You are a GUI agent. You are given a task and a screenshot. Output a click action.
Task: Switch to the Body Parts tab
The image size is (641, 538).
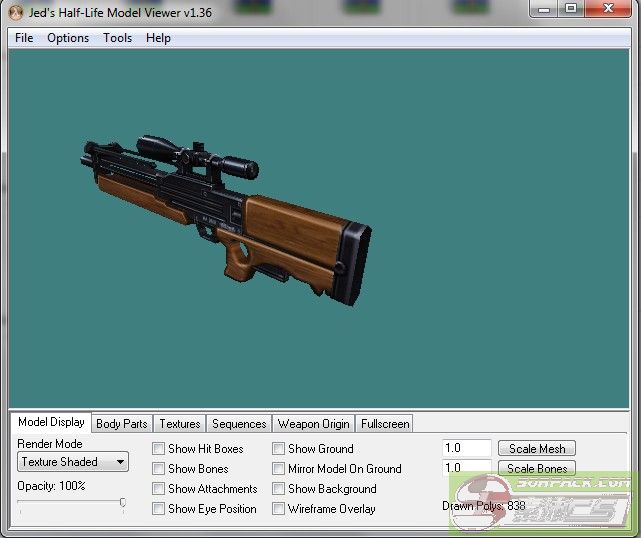click(x=121, y=424)
